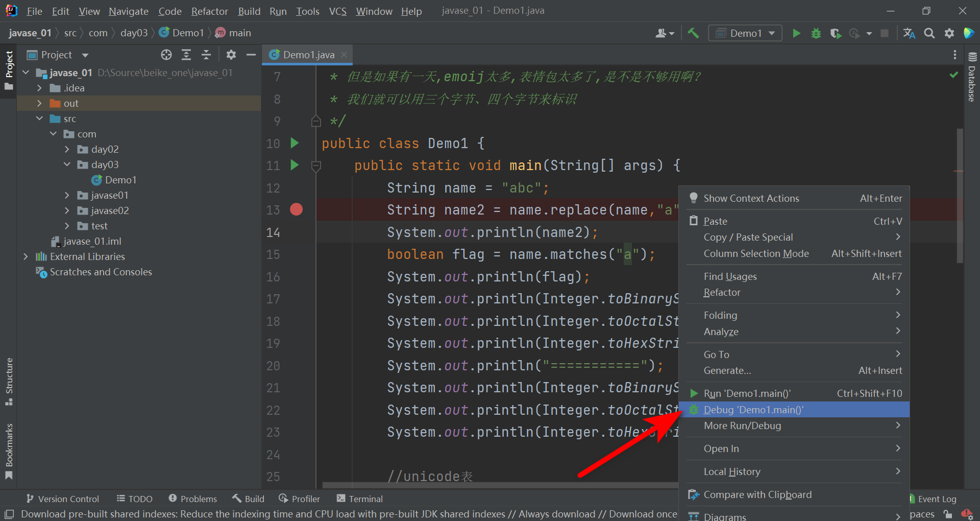
Task: Close the Demo1.java tab
Action: click(x=344, y=55)
